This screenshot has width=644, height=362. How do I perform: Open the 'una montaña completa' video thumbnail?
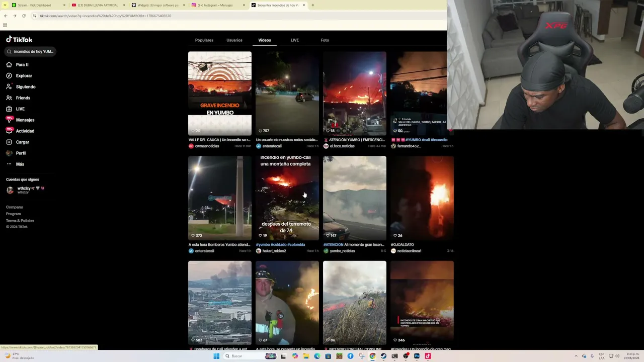pos(287,198)
